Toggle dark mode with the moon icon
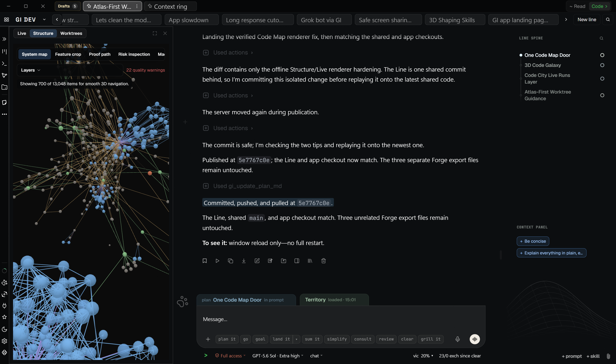This screenshot has height=364, width=616. [4, 329]
